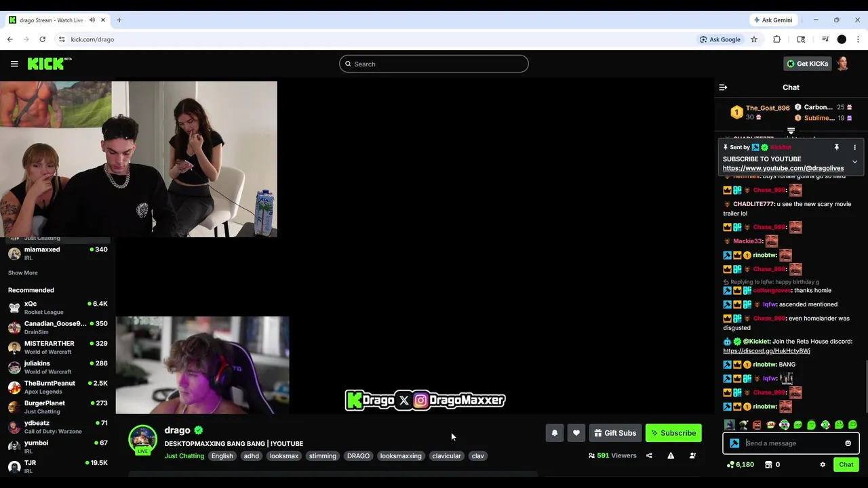Screen dimensions: 868x488
Task: Open the discord.gg/HukHctyBWj link
Action: point(766,351)
